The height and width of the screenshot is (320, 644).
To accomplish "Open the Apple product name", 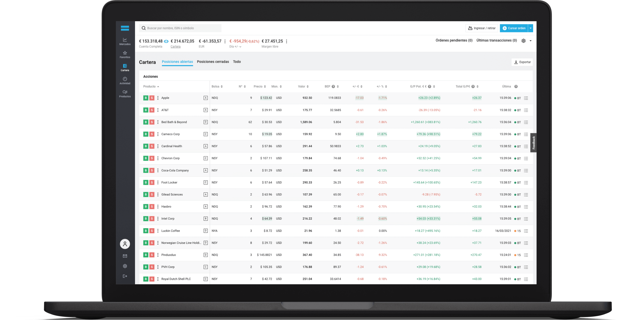I will (x=165, y=98).
